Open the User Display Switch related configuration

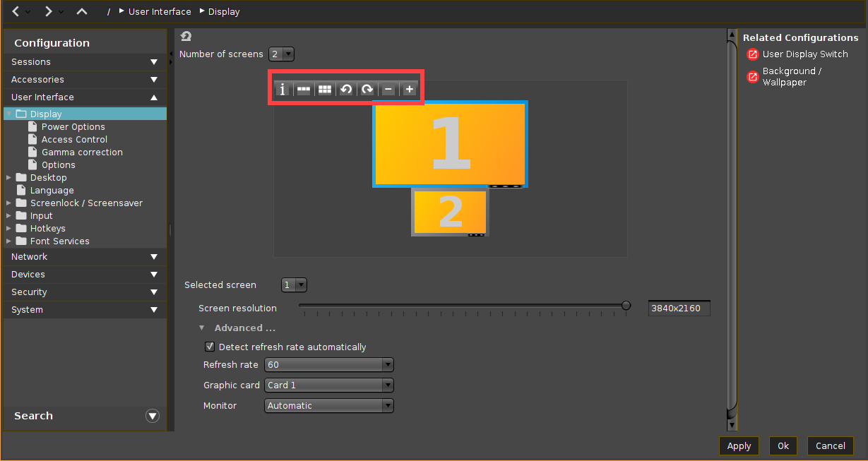pyautogui.click(x=805, y=54)
